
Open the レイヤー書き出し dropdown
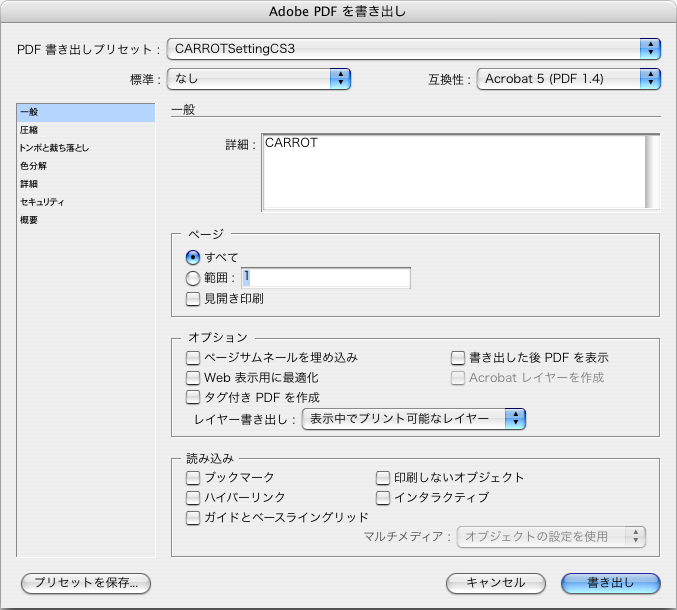(x=414, y=419)
